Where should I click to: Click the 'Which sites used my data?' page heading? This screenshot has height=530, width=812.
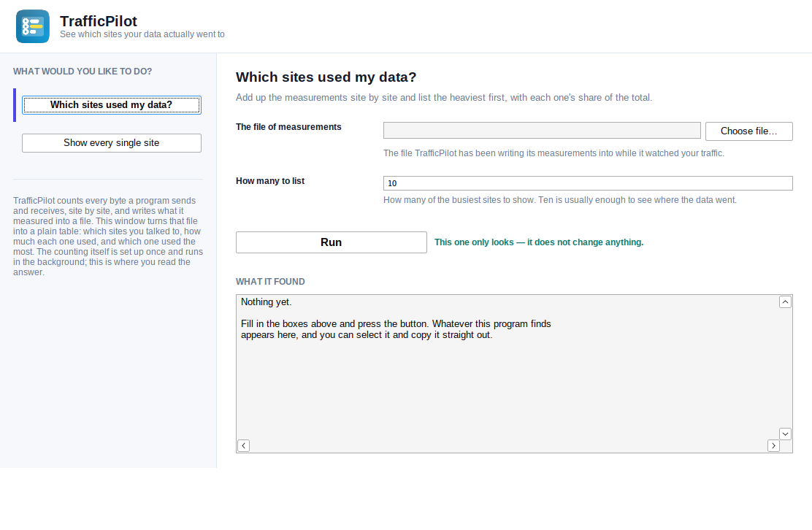click(326, 77)
